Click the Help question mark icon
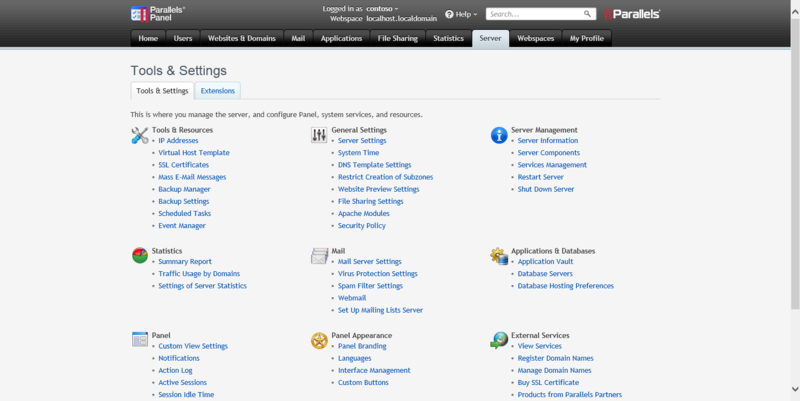The image size is (800, 401). (449, 14)
